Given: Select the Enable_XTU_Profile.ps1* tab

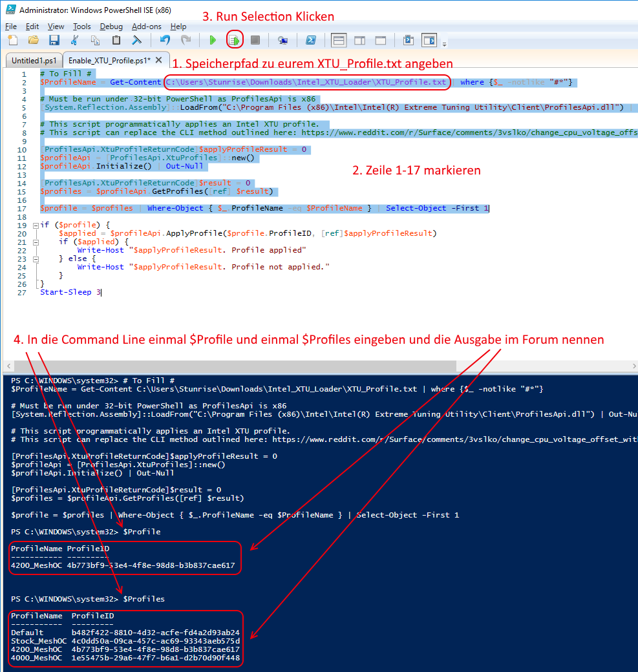Looking at the screenshot, I should point(109,61).
